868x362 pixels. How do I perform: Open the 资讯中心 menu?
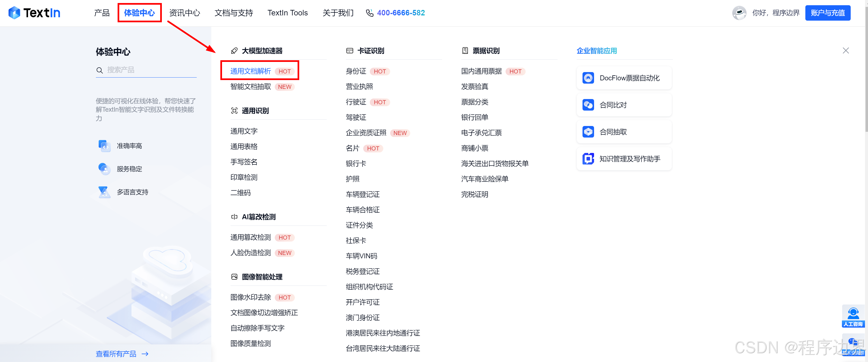point(184,13)
